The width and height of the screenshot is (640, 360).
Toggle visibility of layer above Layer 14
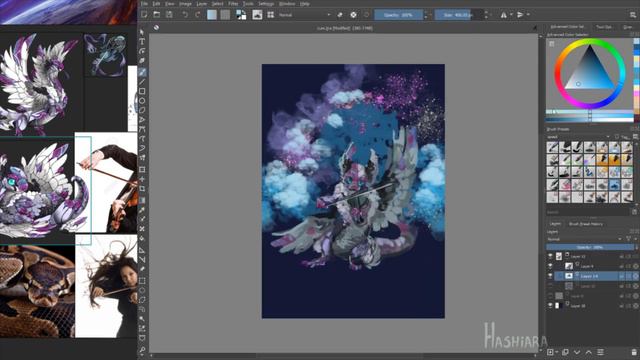pos(550,266)
